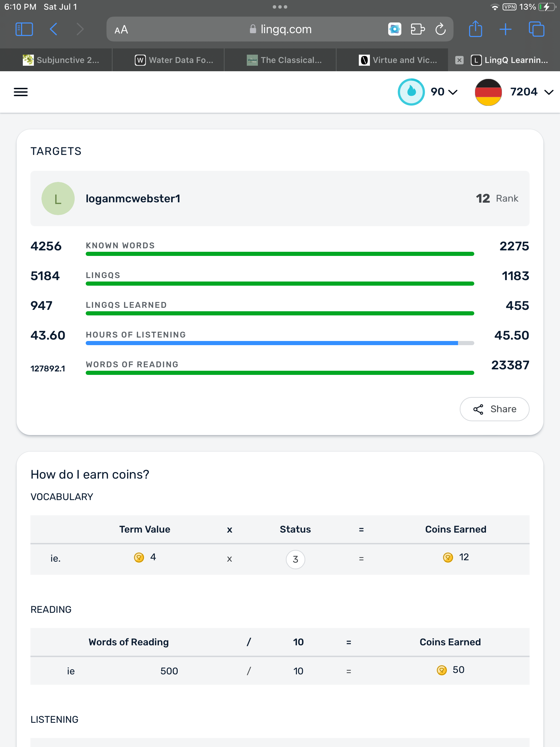Click the Known Words progress bar
Image resolution: width=560 pixels, height=747 pixels.
pyautogui.click(x=280, y=254)
